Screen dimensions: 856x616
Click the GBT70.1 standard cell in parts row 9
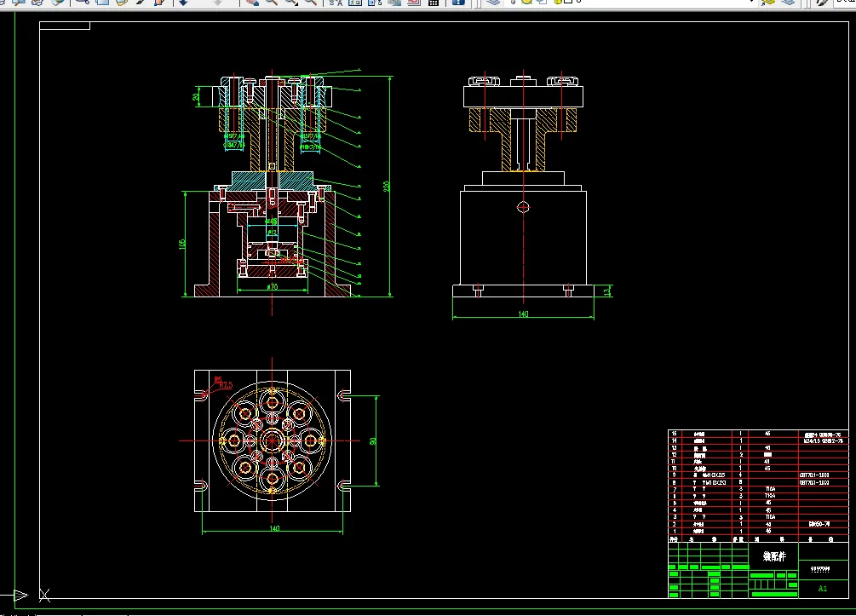tap(814, 475)
